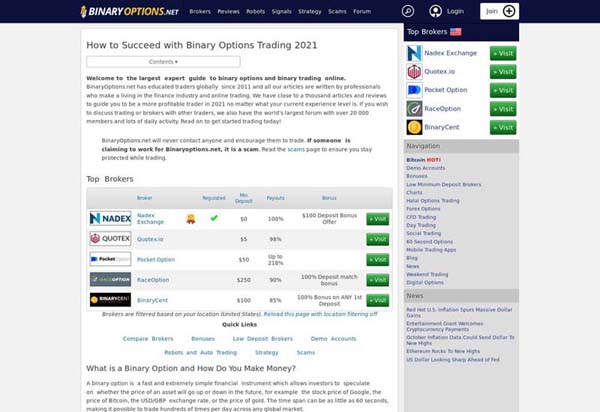Open the scams page link in notice
The width and height of the screenshot is (600, 412).
click(296, 149)
